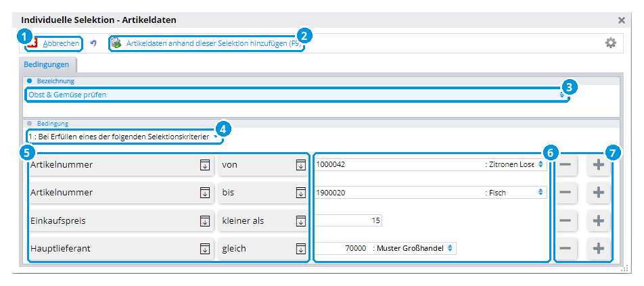Open the 'kleiner als' operator dropdown
The image size is (644, 286).
pos(300,221)
